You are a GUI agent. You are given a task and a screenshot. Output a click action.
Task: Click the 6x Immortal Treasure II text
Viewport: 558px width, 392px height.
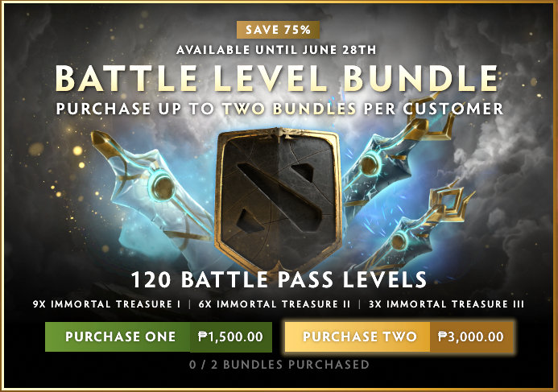point(275,304)
